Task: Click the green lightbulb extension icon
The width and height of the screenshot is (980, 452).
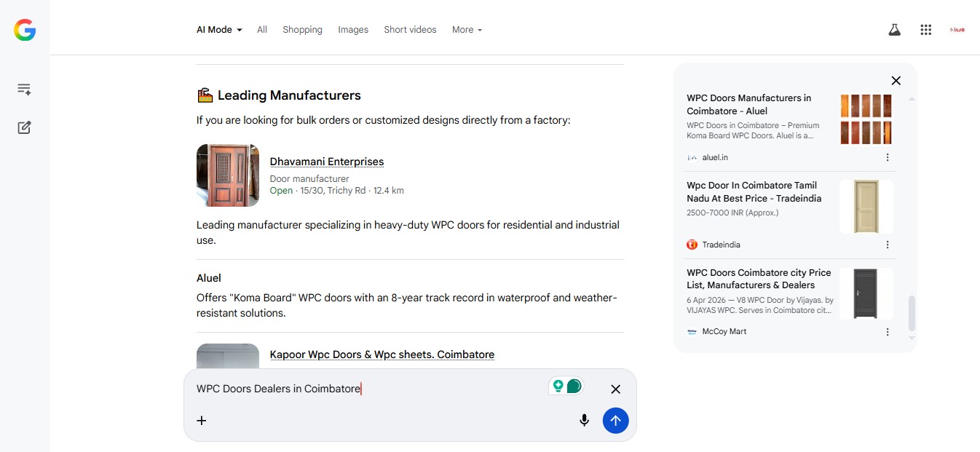Action: pyautogui.click(x=558, y=386)
